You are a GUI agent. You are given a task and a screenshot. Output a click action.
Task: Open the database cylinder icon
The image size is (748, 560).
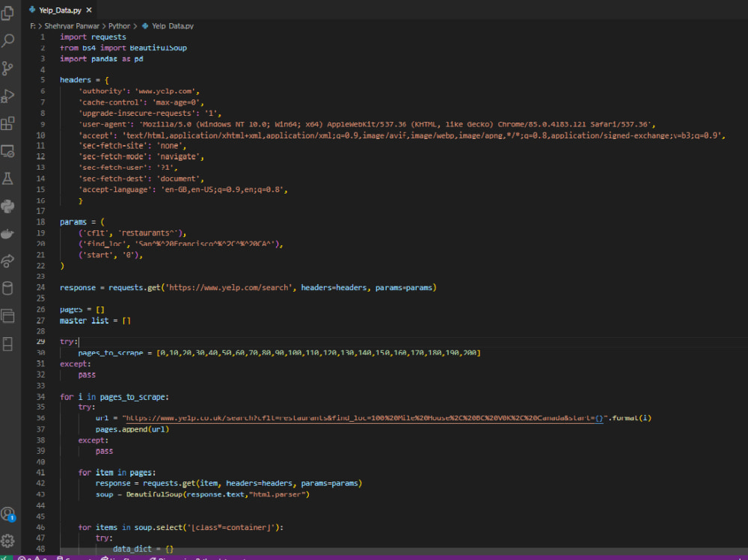click(7, 288)
